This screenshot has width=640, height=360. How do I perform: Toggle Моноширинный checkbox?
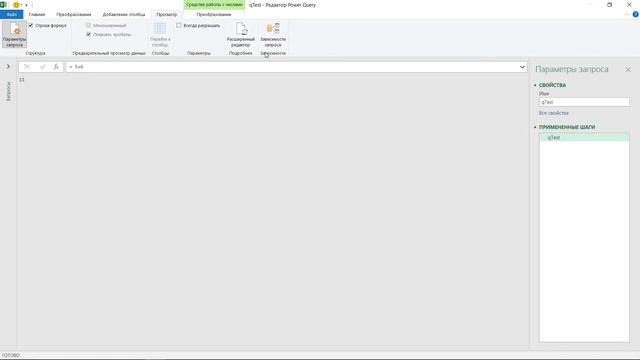[89, 25]
